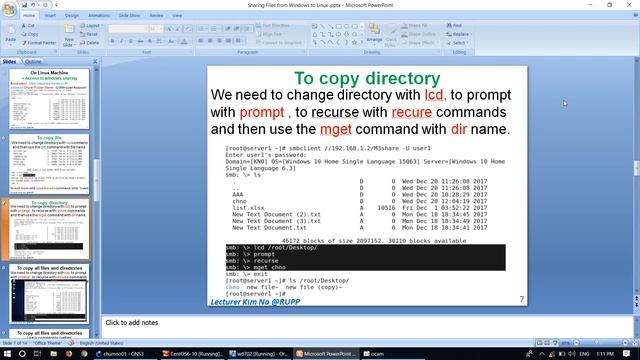Open the Animations ribbon tab

tap(99, 16)
